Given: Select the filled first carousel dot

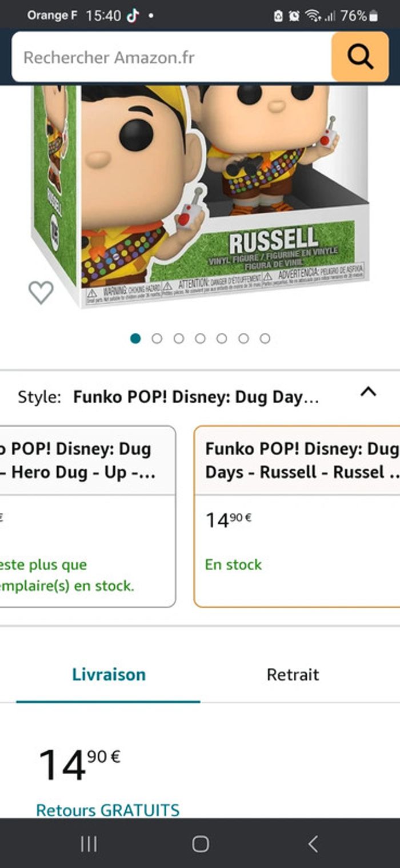Looking at the screenshot, I should click(x=136, y=338).
